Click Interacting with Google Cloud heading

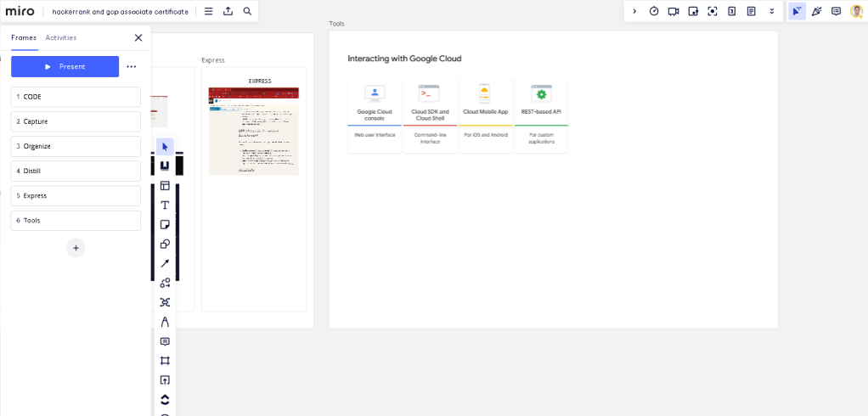coord(404,59)
